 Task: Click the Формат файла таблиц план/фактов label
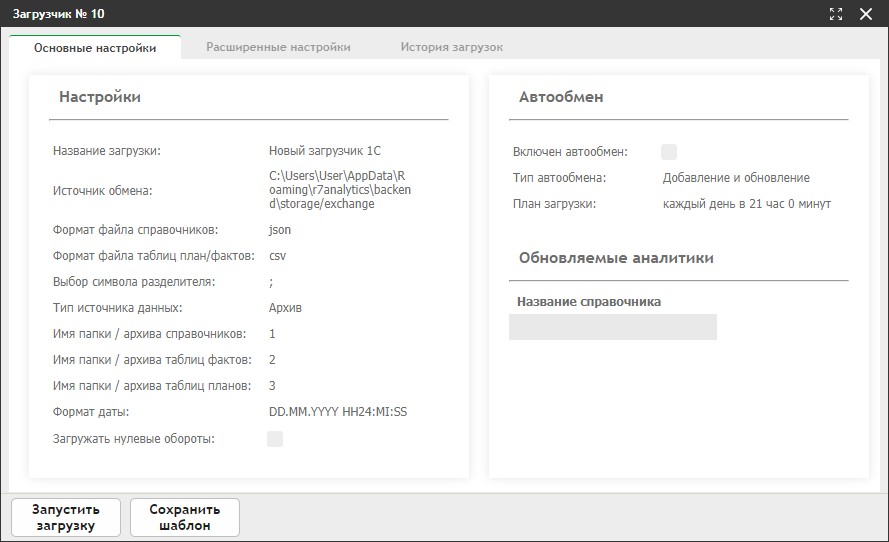coord(154,256)
